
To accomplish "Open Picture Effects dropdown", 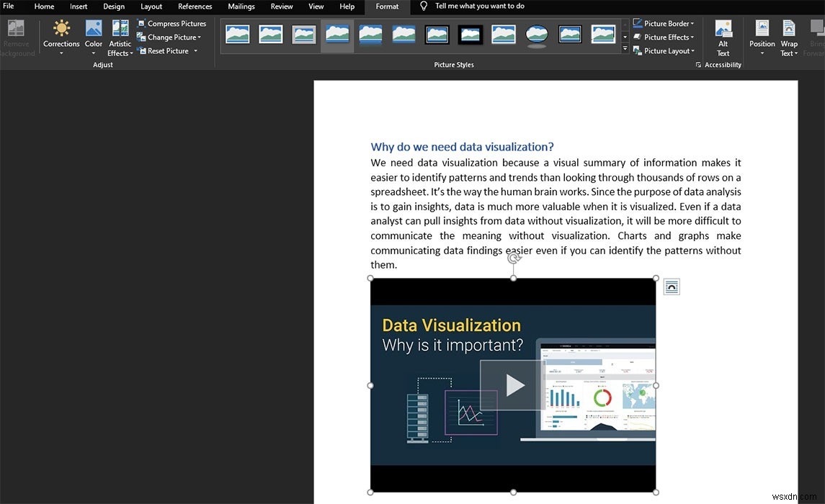I will click(x=663, y=37).
